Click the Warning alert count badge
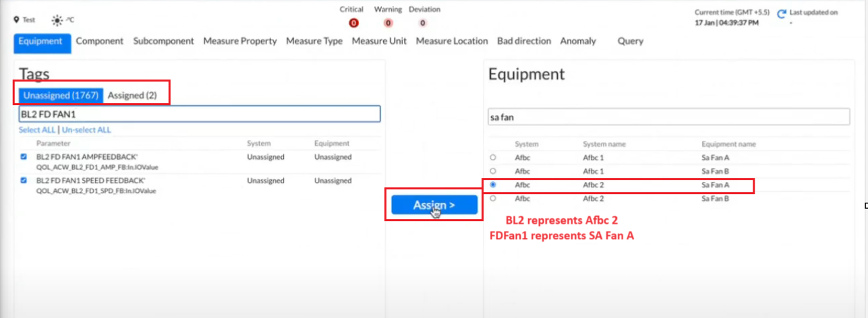 coord(388,23)
